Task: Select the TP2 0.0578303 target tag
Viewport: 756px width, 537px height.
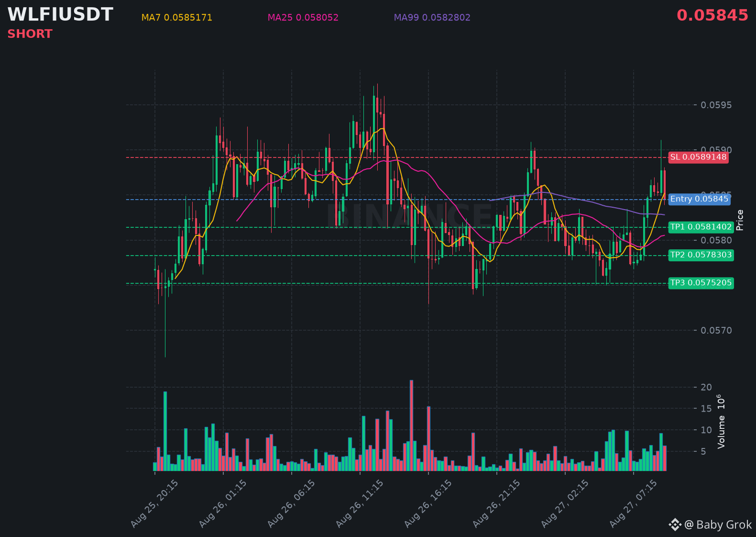Action: coord(701,255)
